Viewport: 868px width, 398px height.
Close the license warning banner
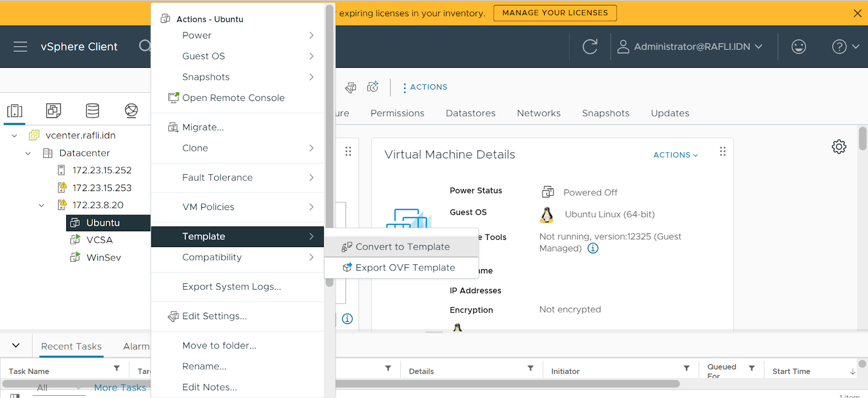coord(857,13)
